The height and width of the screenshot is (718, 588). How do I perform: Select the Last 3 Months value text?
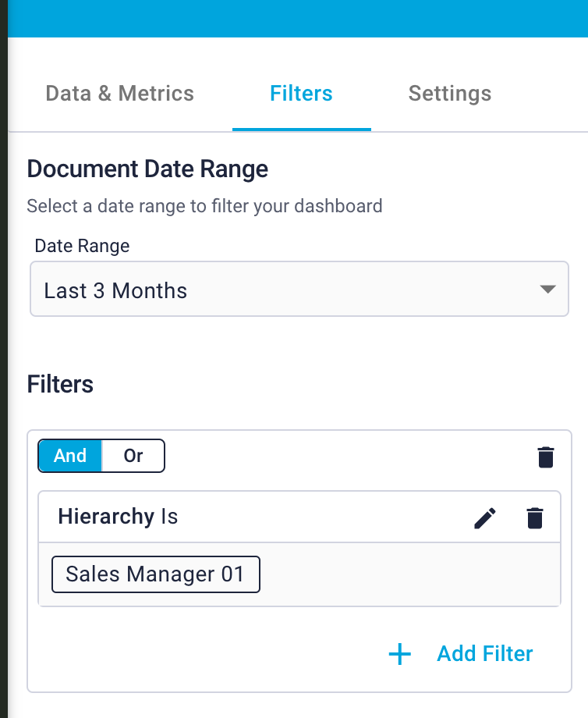[115, 291]
